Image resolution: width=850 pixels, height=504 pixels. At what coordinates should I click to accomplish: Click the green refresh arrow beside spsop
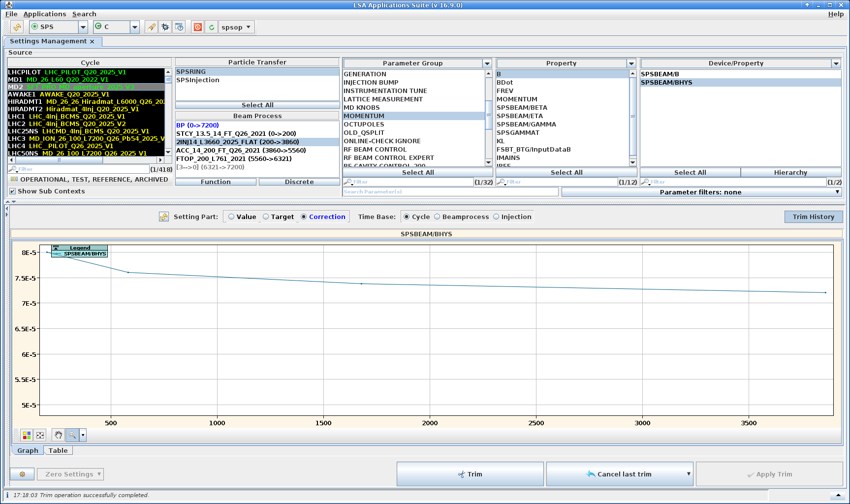click(x=212, y=27)
